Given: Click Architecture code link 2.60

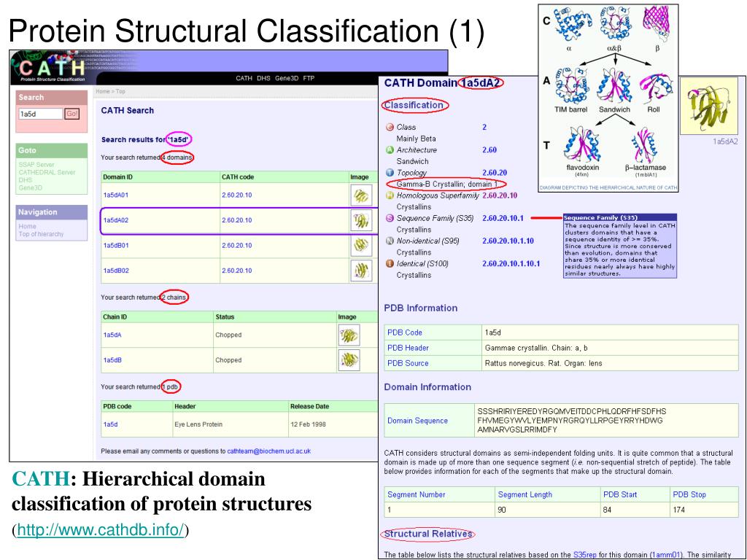Looking at the screenshot, I should (489, 150).
